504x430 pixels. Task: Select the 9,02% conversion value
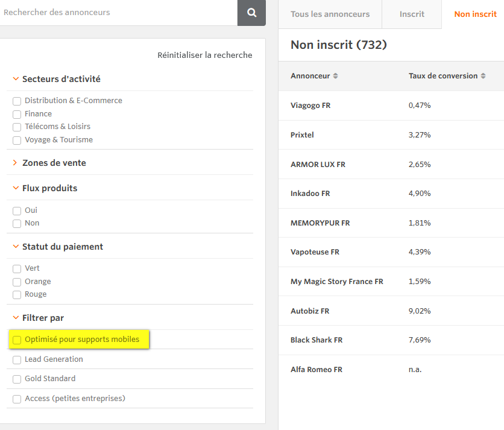[420, 311]
